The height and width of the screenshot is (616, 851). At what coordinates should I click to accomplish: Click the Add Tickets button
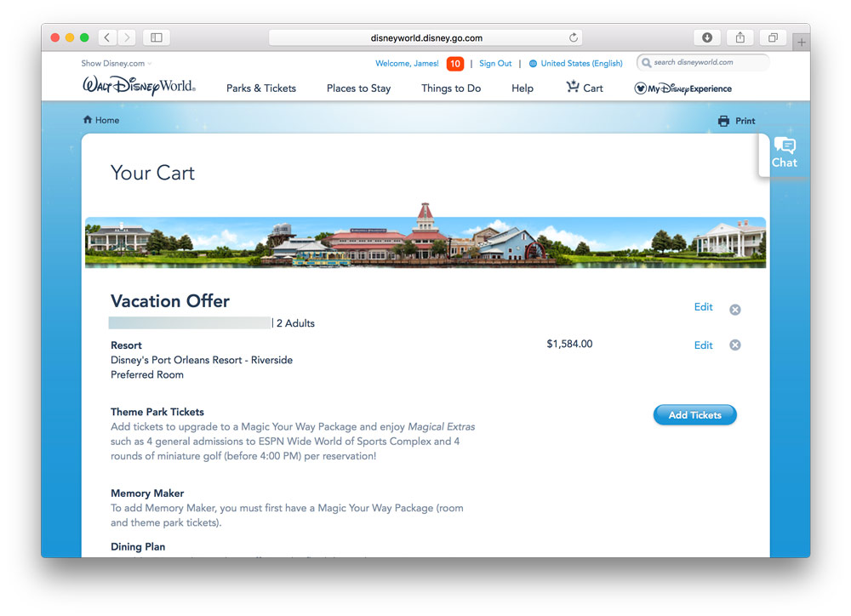click(694, 415)
